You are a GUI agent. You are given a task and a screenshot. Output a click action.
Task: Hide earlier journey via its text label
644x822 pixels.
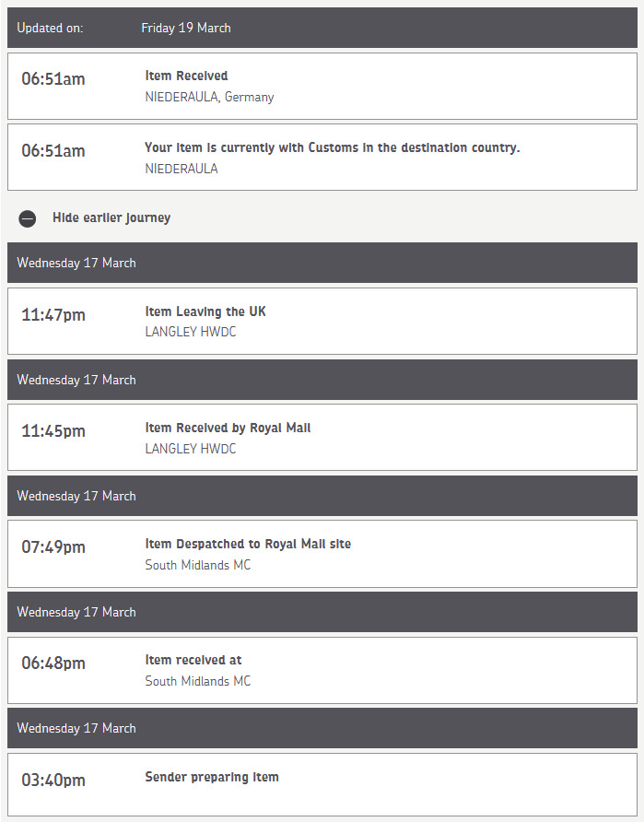coord(111,218)
